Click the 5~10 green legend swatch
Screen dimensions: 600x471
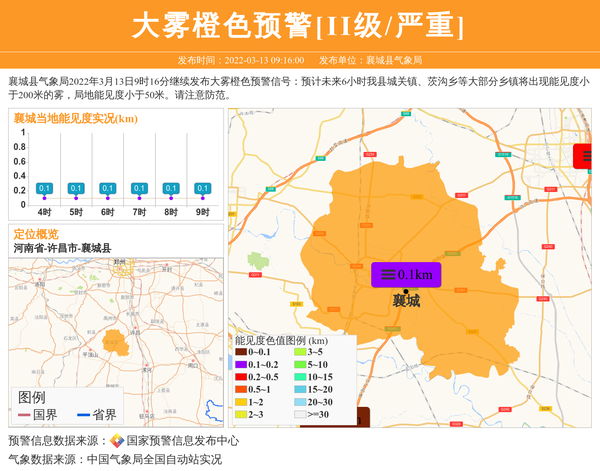(x=300, y=364)
